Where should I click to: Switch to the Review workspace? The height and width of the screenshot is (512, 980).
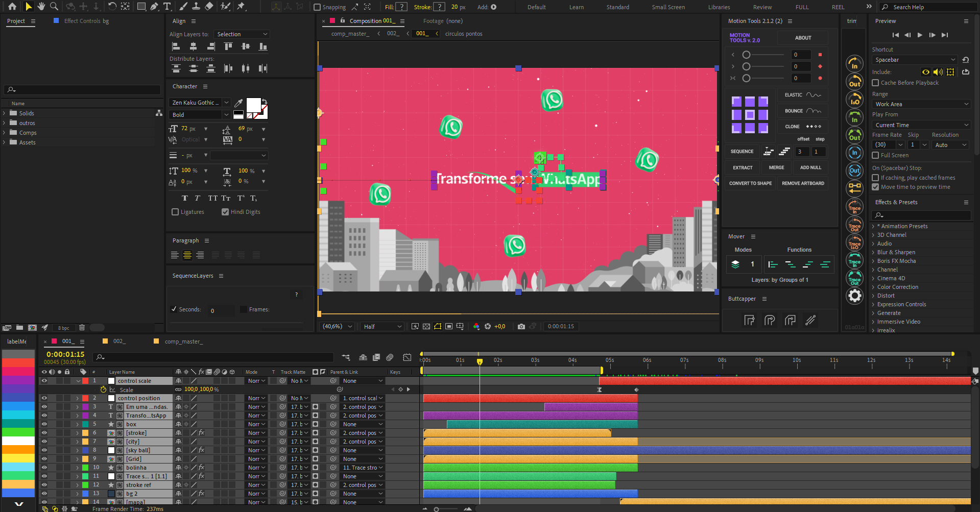pyautogui.click(x=762, y=7)
